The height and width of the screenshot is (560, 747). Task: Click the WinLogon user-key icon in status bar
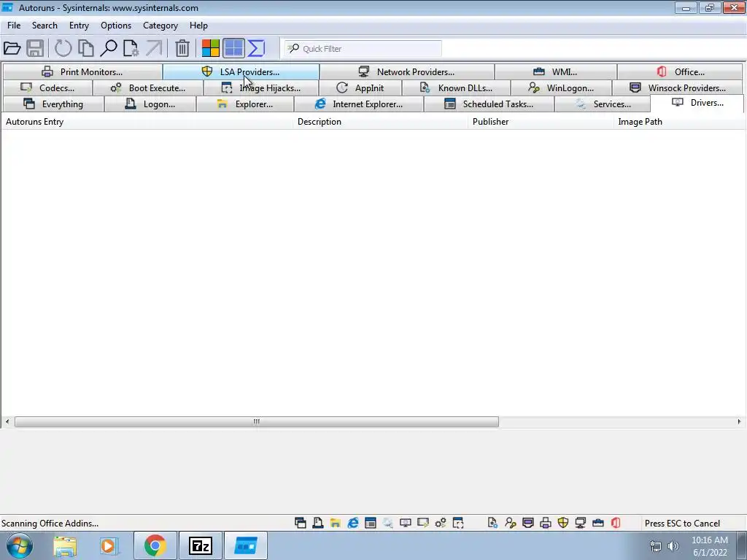click(510, 524)
